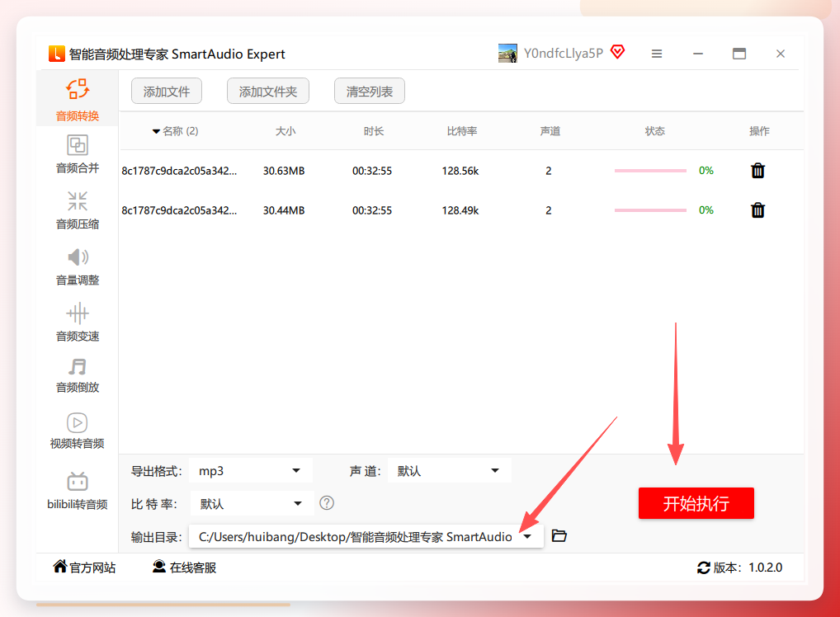Viewport: 840px width, 617px height.
Task: Open the 音频转换 audio convert module
Action: click(77, 100)
